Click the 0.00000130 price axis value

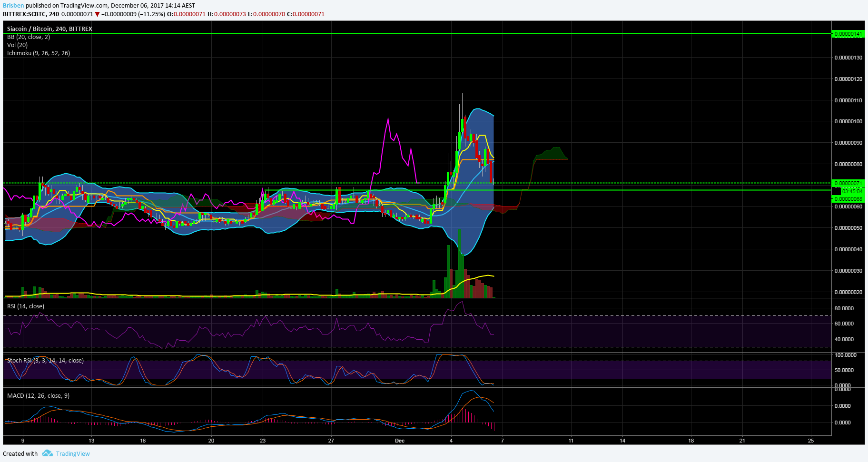point(848,58)
